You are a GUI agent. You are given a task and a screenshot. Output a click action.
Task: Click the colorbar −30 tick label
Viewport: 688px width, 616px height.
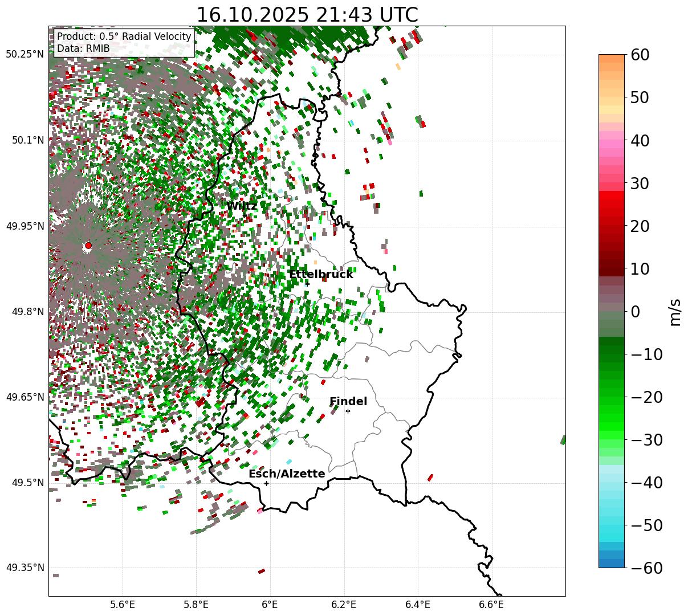click(x=646, y=440)
